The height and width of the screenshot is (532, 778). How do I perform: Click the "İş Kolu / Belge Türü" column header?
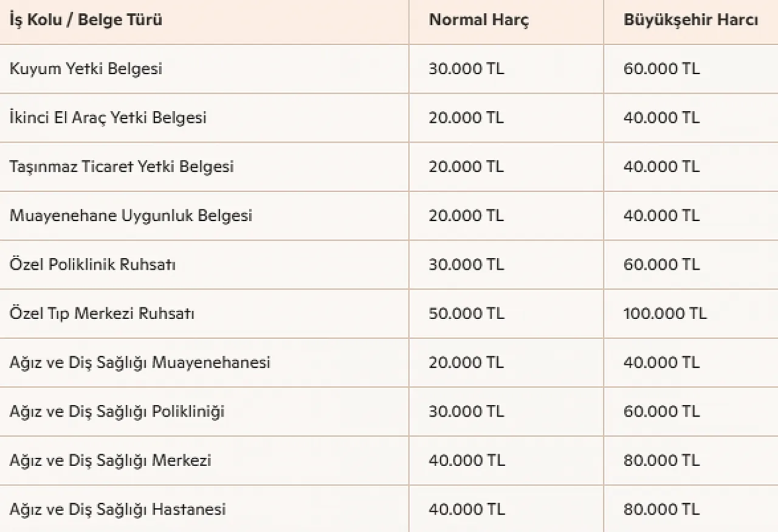pyautogui.click(x=86, y=20)
